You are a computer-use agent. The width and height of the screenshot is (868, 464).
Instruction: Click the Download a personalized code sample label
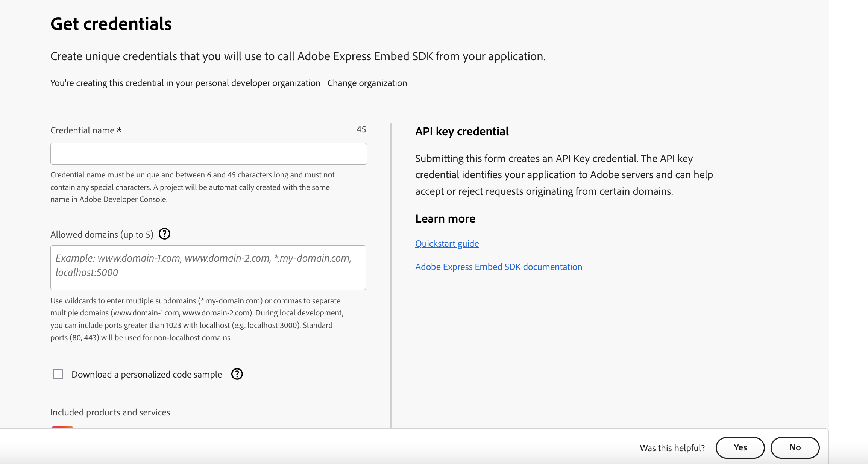pyautogui.click(x=147, y=374)
